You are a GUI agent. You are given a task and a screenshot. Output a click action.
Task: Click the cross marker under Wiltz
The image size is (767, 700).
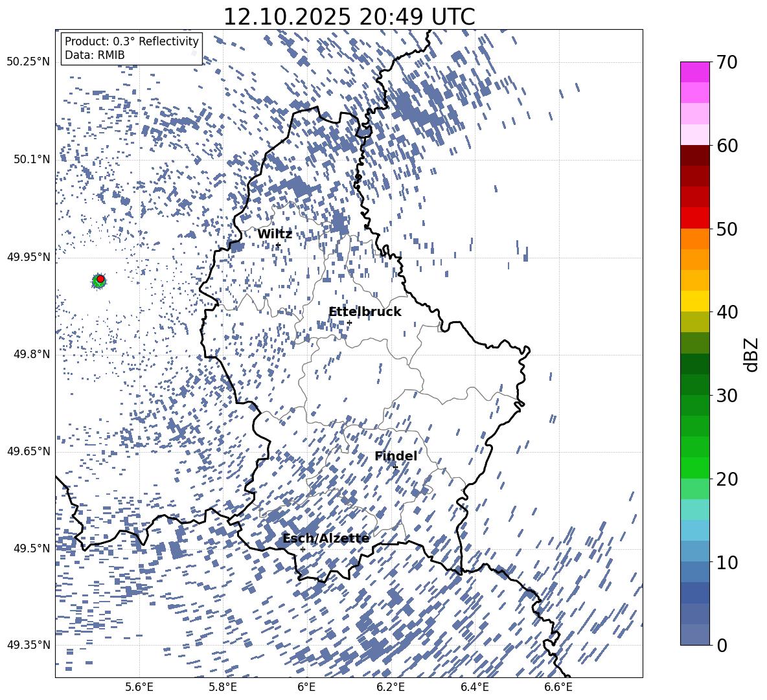(278, 245)
